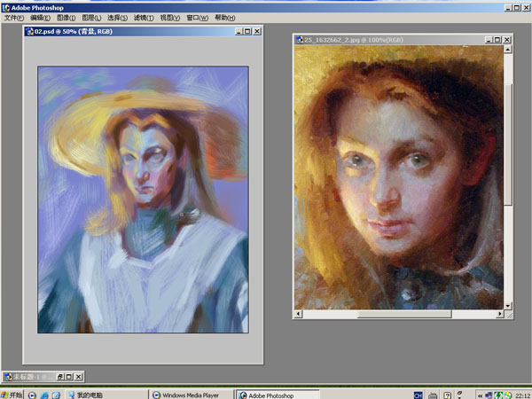Click the jpg window's scroll left arrow
The height and width of the screenshot is (399, 532).
pos(298,314)
